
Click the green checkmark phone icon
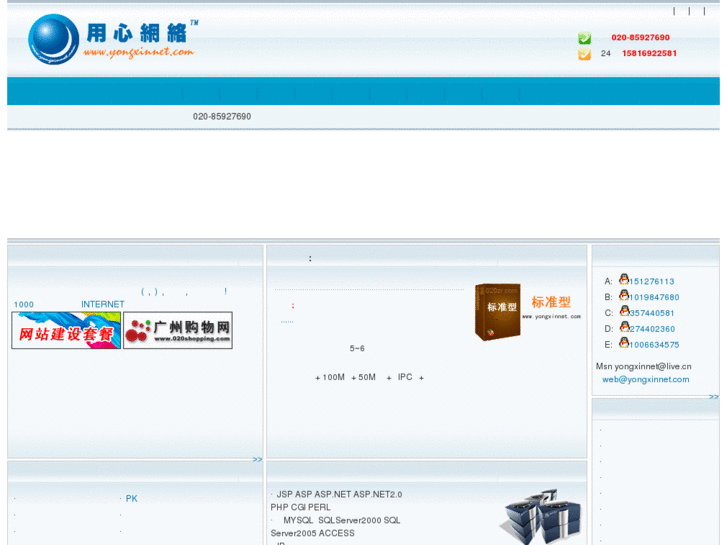(x=584, y=38)
